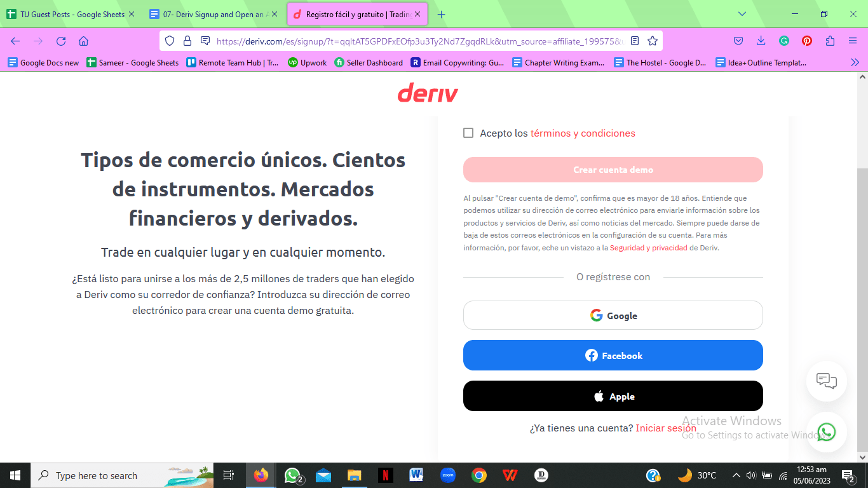Switch to TU Guest Posts Google Sheets tab

pos(71,14)
